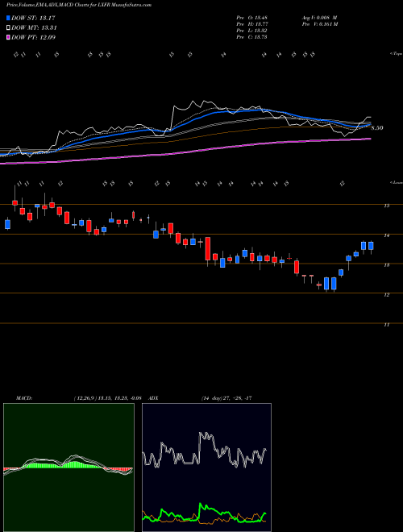Click the white DOW MT legend swatch
Image resolution: width=403 pixels, height=532 pixels.
pyautogui.click(x=9, y=28)
